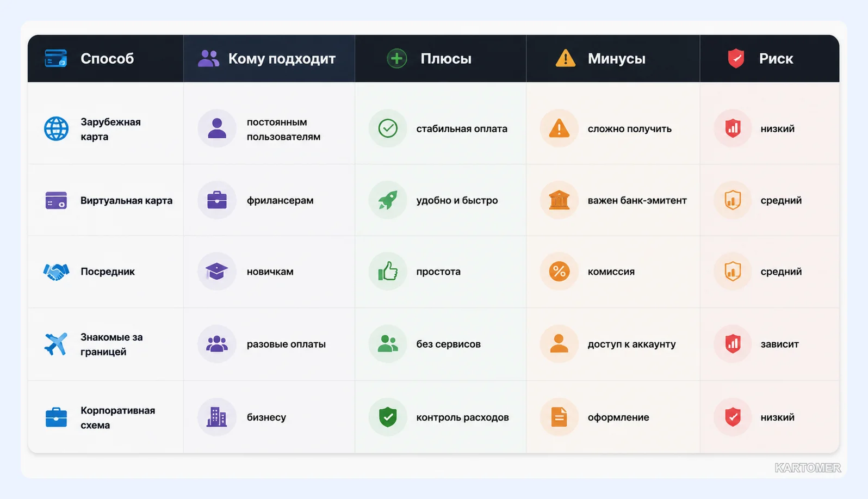868x499 pixels.
Task: Click the Риск column header
Action: 770,58
